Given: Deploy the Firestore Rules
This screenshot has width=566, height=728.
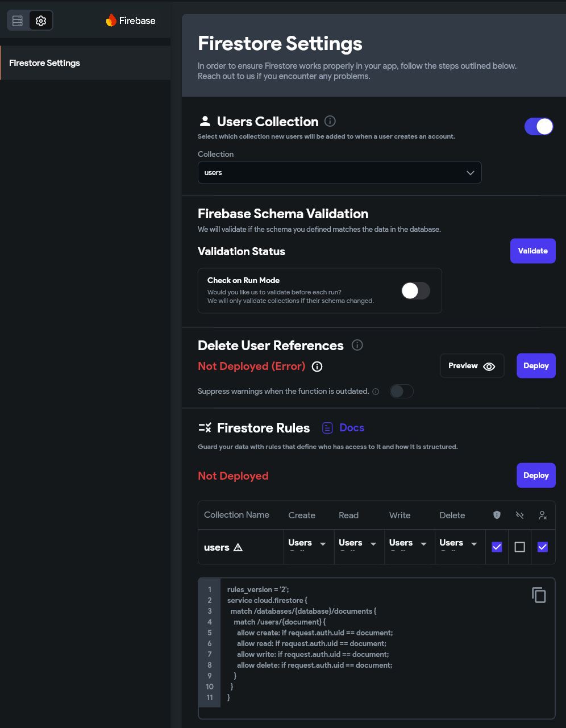Looking at the screenshot, I should point(536,475).
